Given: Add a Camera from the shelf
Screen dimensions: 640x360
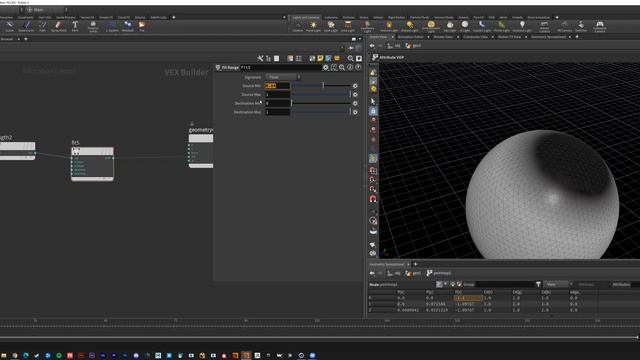Looking at the screenshot, I should (x=298, y=27).
